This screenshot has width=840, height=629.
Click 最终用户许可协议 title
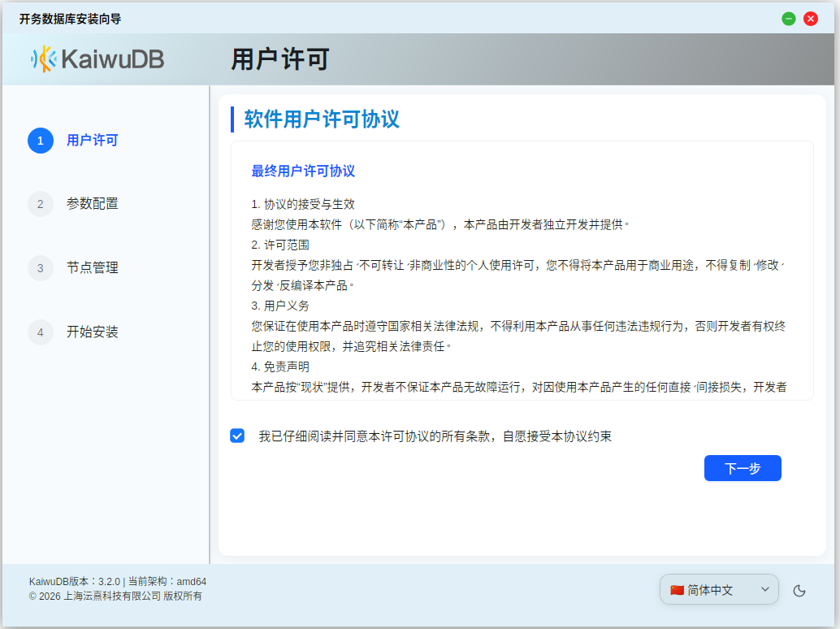[303, 171]
